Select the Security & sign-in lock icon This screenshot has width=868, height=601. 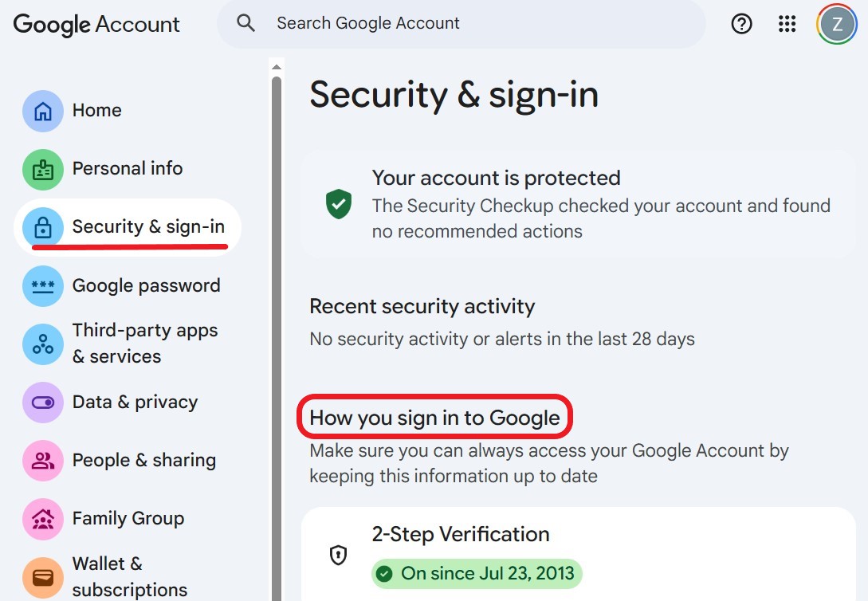42,227
